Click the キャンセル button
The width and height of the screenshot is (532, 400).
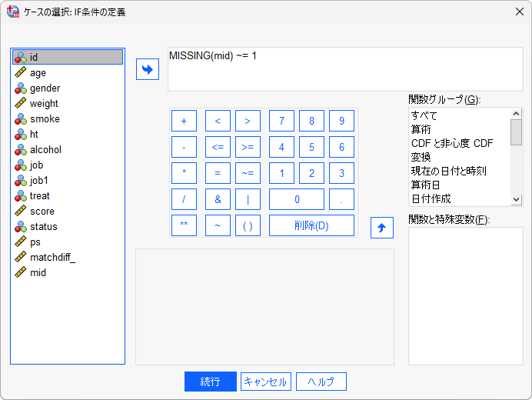[x=265, y=382]
